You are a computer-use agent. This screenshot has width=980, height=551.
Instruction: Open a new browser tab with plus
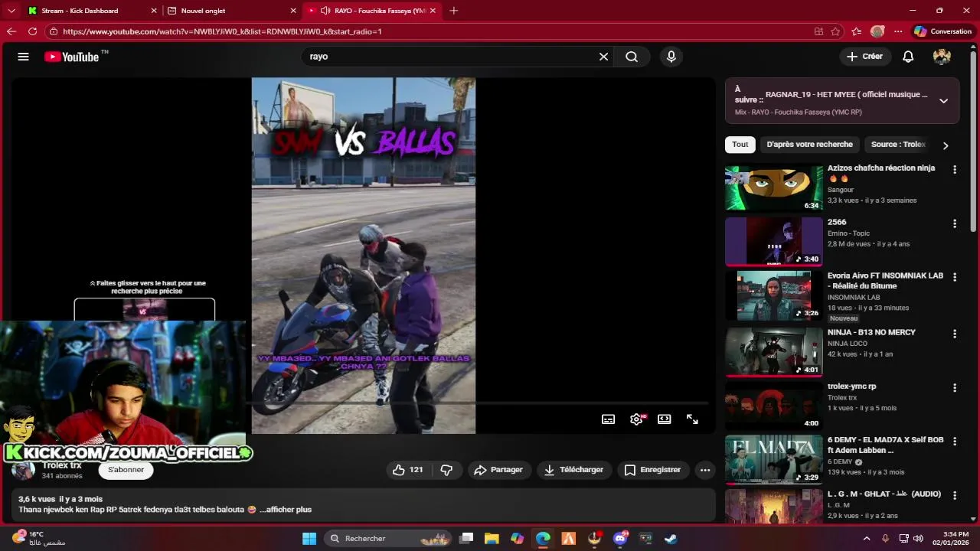pyautogui.click(x=454, y=11)
